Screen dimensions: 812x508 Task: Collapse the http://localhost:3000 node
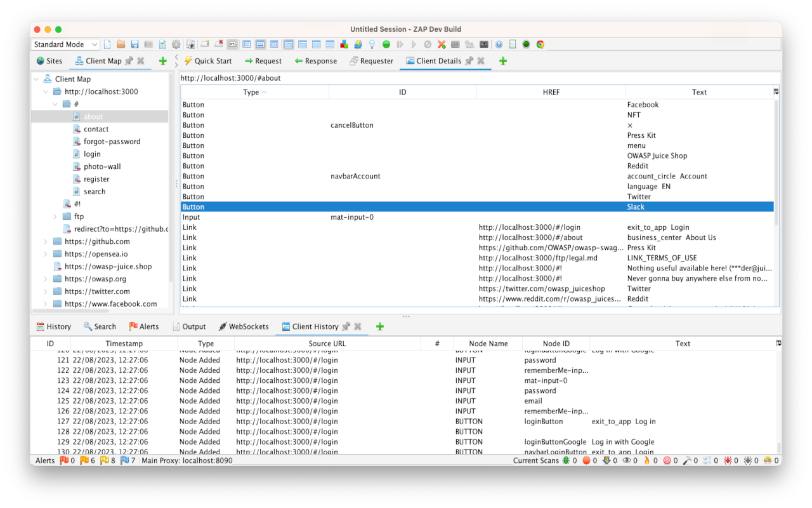pyautogui.click(x=45, y=91)
